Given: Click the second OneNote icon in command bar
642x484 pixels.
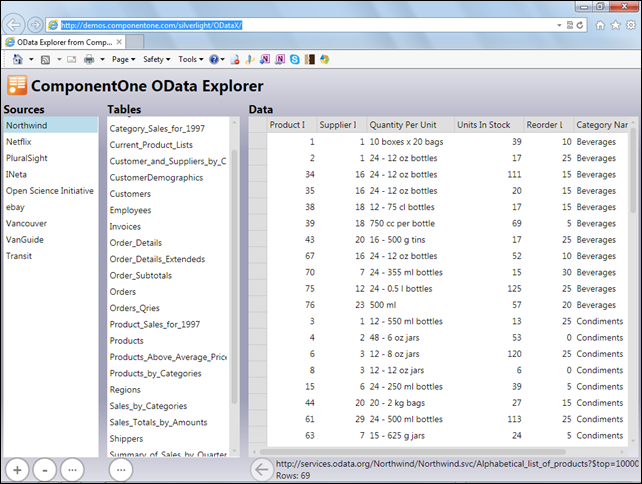Looking at the screenshot, I should click(280, 60).
